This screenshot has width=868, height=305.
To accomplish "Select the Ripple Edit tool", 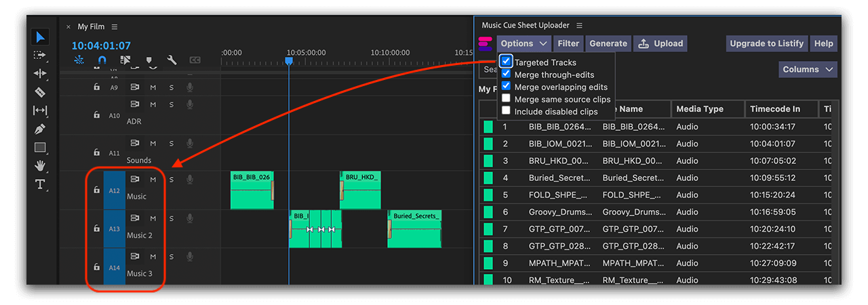I will pyautogui.click(x=40, y=73).
